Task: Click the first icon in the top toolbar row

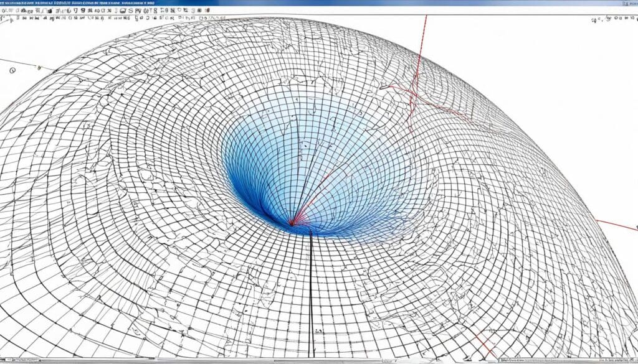Action: pos(5,11)
